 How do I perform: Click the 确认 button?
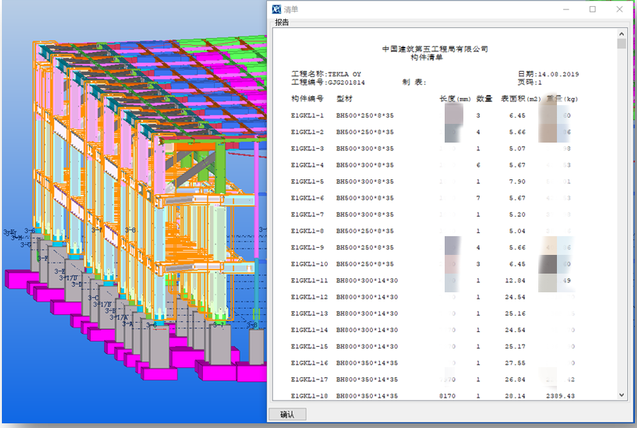click(287, 414)
